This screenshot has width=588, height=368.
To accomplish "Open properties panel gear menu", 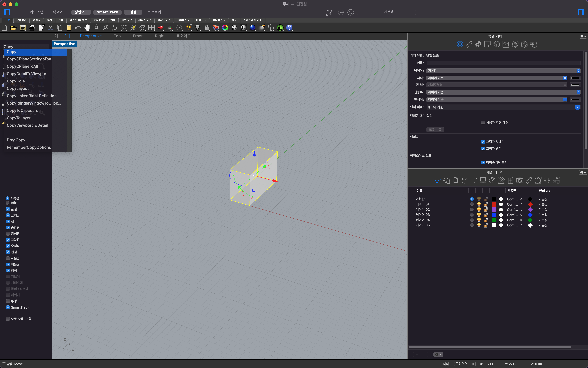I will click(583, 36).
